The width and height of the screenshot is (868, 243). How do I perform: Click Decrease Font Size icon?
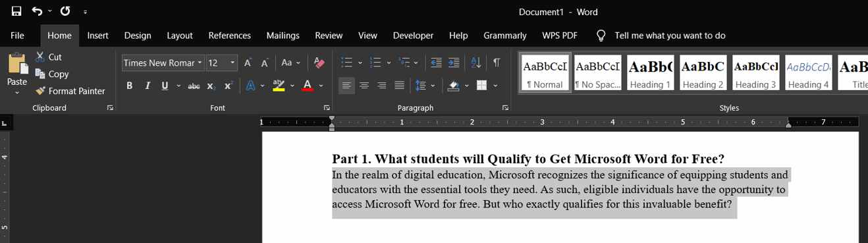click(x=265, y=63)
